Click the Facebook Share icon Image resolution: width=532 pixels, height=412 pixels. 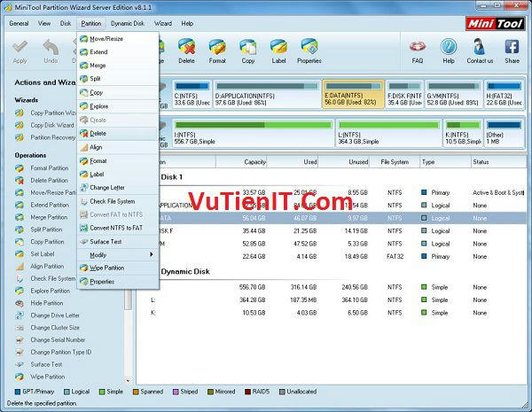click(512, 47)
